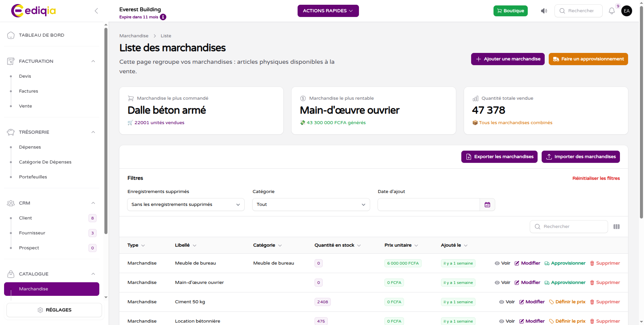Collapse the sidebar with the back chevron
The width and height of the screenshot is (644, 325).
(96, 11)
